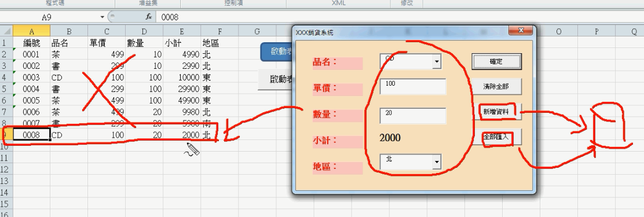This screenshot has width=644, height=217.
Task: Click the 單價 input field showing 100
Action: pyautogui.click(x=413, y=87)
